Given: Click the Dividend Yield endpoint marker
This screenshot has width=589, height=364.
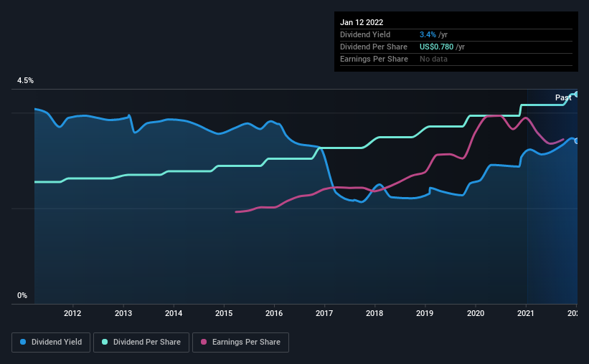Looking at the screenshot, I should [577, 141].
